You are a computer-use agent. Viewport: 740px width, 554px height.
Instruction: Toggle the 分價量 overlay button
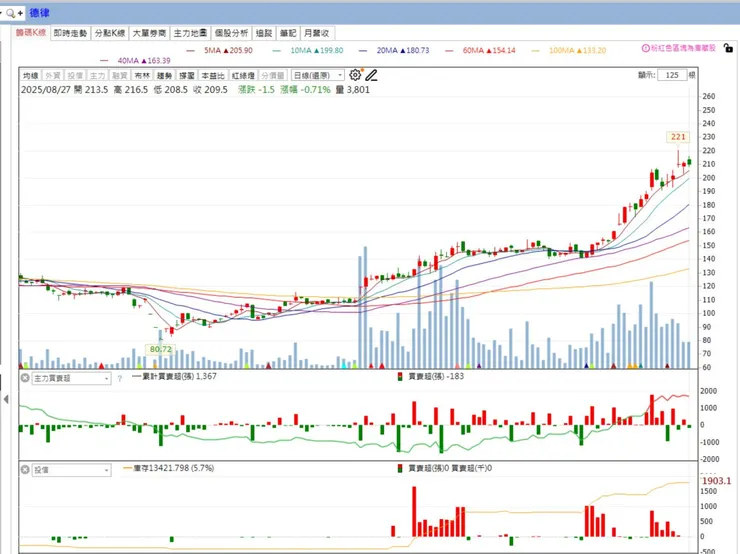[x=272, y=76]
